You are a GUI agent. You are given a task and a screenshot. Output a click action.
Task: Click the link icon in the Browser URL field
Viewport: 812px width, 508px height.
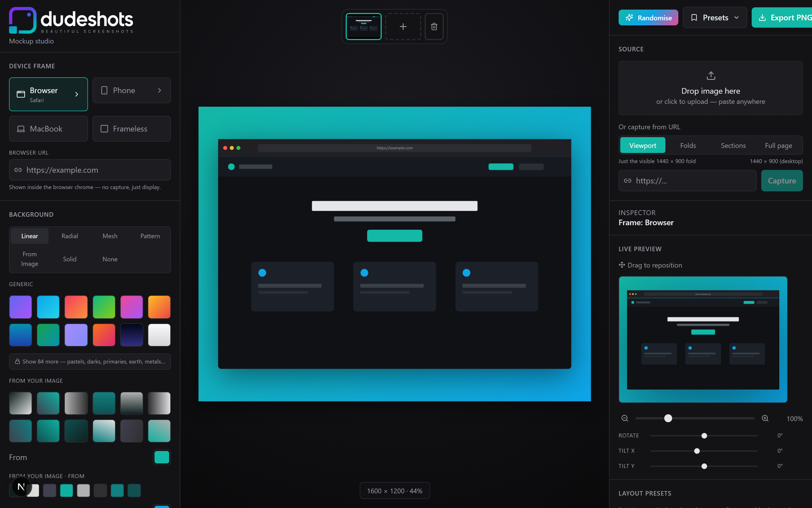(x=18, y=170)
